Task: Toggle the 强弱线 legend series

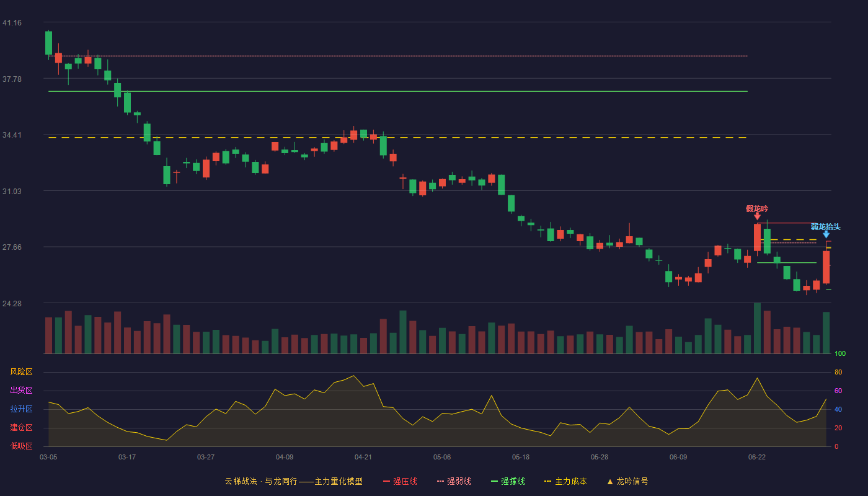Action: point(454,481)
